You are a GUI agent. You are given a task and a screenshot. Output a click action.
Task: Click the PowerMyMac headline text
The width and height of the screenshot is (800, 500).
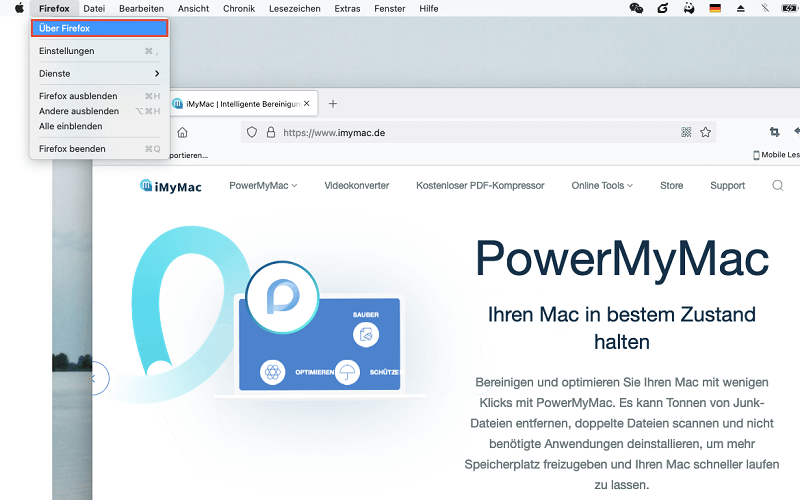point(622,259)
